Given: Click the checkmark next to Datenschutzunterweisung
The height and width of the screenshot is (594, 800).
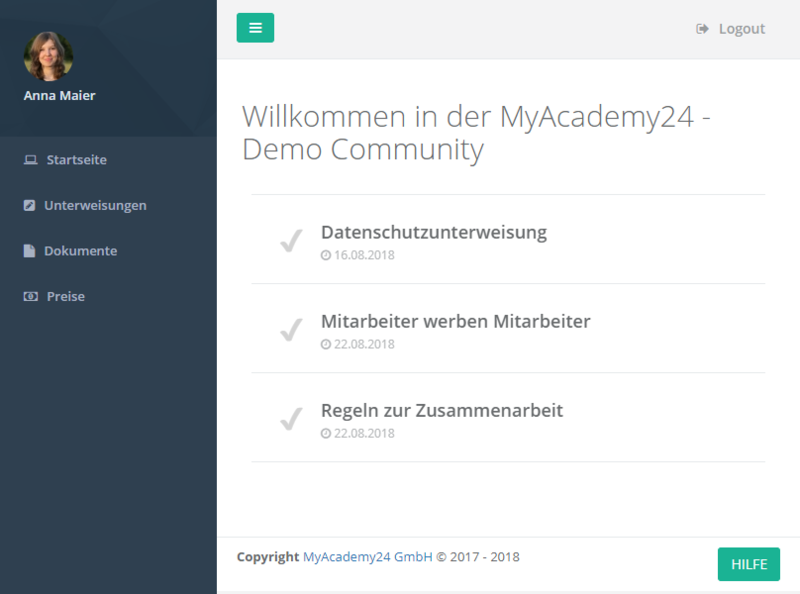Looking at the screenshot, I should (x=291, y=240).
